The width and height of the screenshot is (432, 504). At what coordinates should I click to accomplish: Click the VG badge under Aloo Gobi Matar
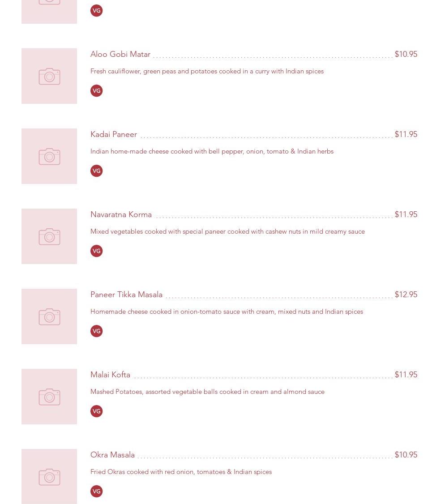tap(96, 91)
